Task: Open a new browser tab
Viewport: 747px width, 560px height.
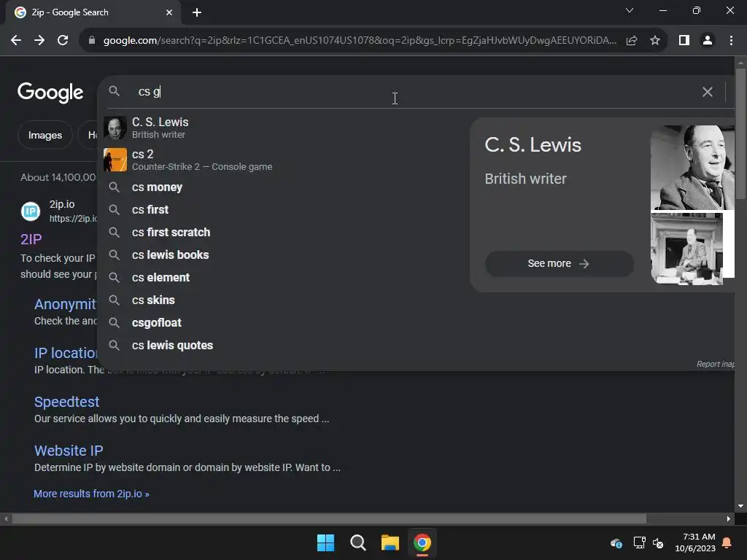Action: click(197, 12)
